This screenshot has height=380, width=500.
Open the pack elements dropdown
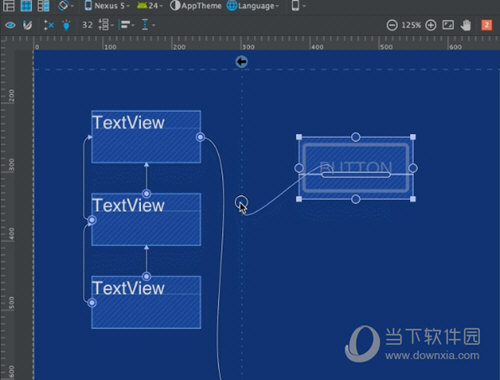106,25
